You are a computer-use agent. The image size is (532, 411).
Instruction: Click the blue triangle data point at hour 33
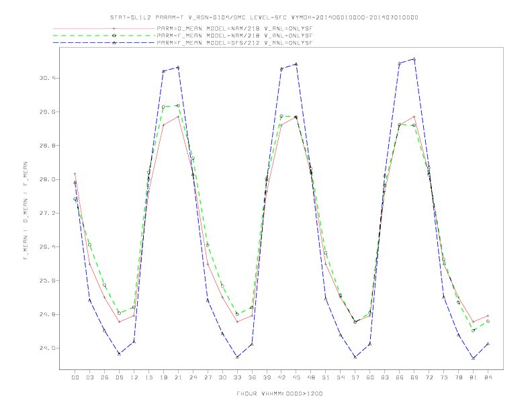point(237,357)
